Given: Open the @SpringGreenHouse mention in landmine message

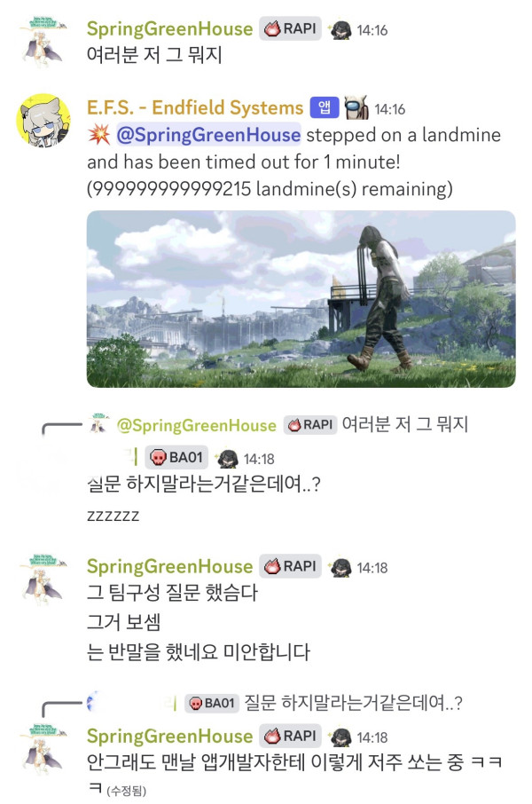Looking at the screenshot, I should point(208,135).
